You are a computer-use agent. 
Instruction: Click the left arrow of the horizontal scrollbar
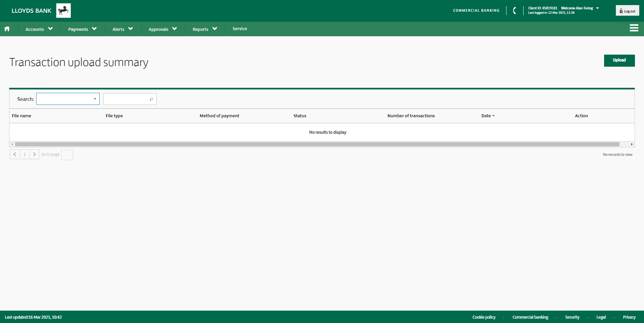12,144
